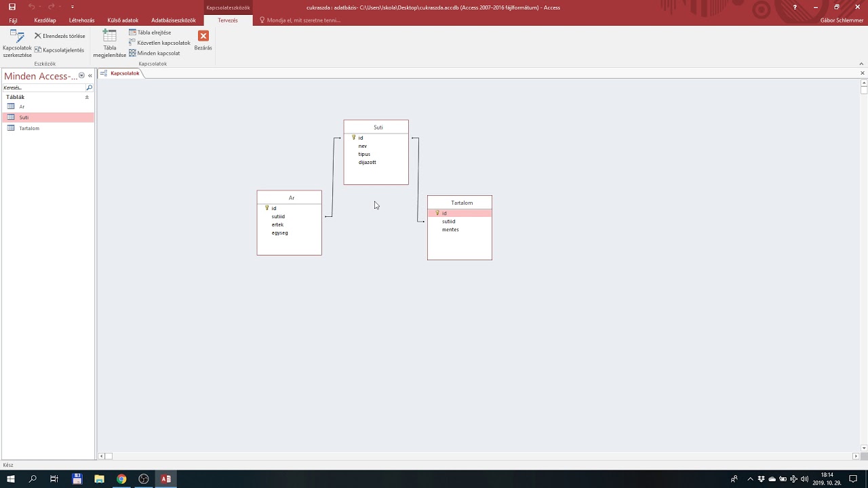The height and width of the screenshot is (488, 868).
Task: Click the Redo arrow in quick access toolbar
Action: [x=51, y=7]
